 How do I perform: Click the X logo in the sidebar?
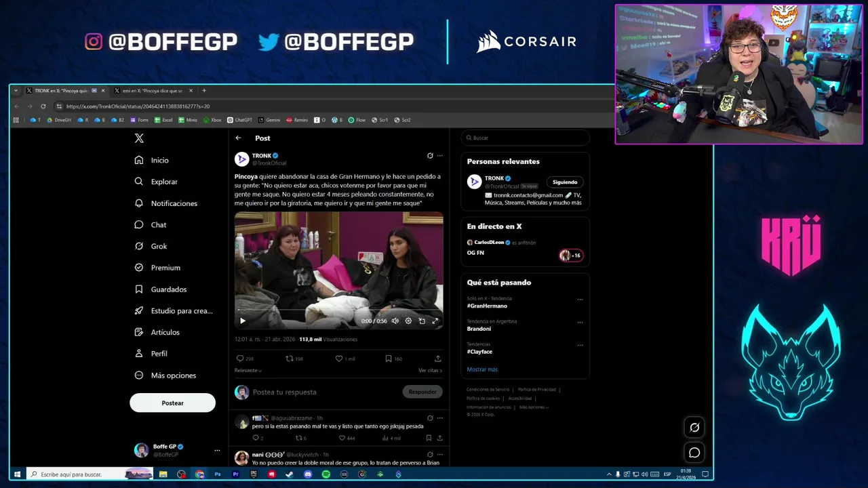139,138
